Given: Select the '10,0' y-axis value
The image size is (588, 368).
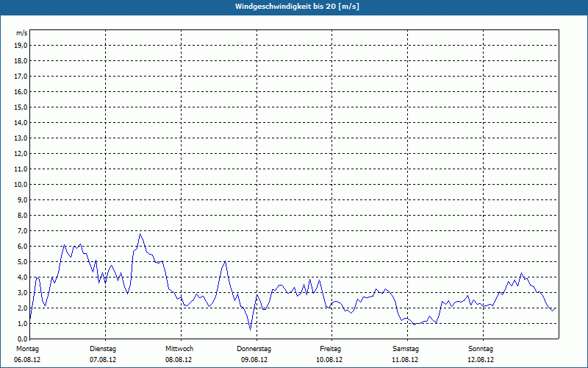Looking at the screenshot, I should (x=21, y=185).
